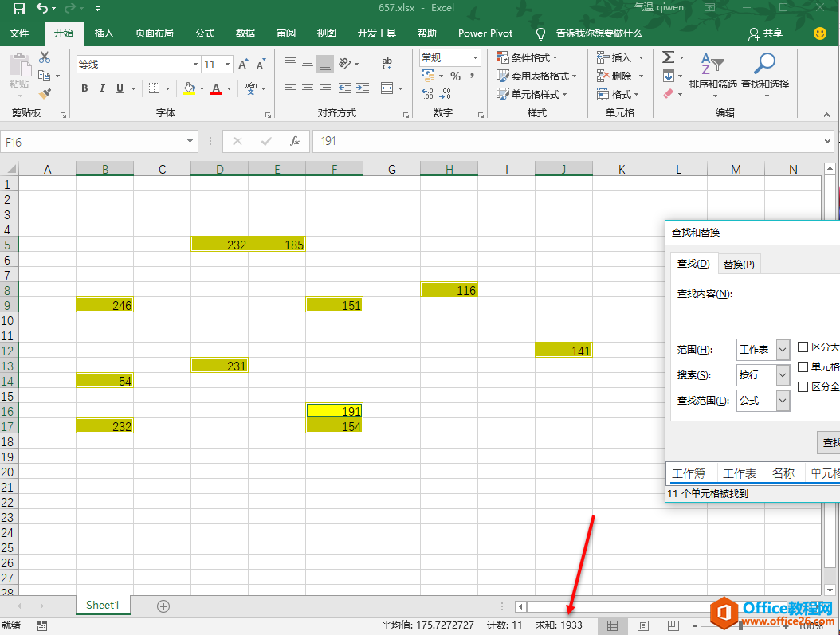Switch to Page Layout view icon
The width and height of the screenshot is (840, 635).
pyautogui.click(x=643, y=625)
